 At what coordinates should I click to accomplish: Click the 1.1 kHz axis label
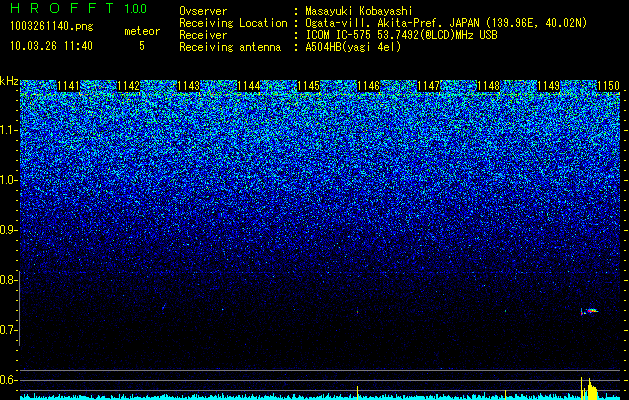pos(8,130)
